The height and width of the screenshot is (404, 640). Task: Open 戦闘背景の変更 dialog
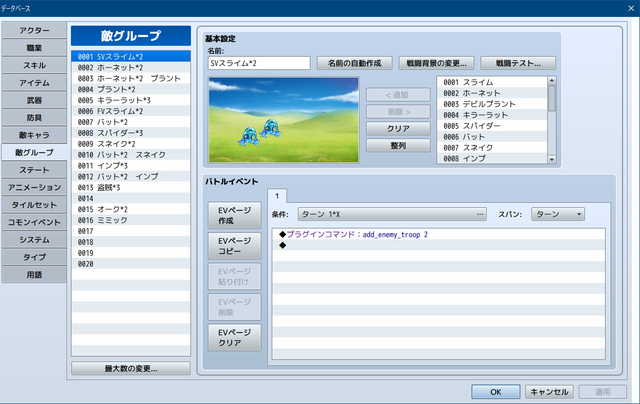click(436, 63)
